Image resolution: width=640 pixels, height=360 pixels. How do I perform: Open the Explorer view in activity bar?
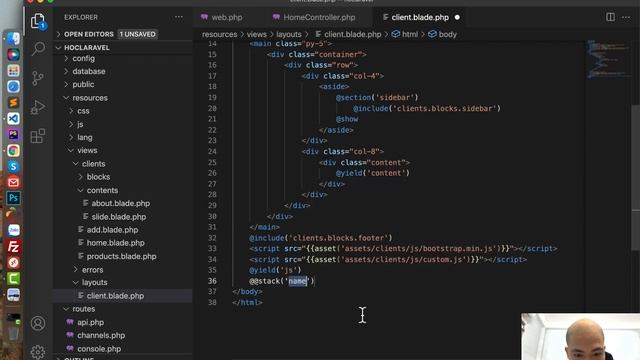coord(38,21)
